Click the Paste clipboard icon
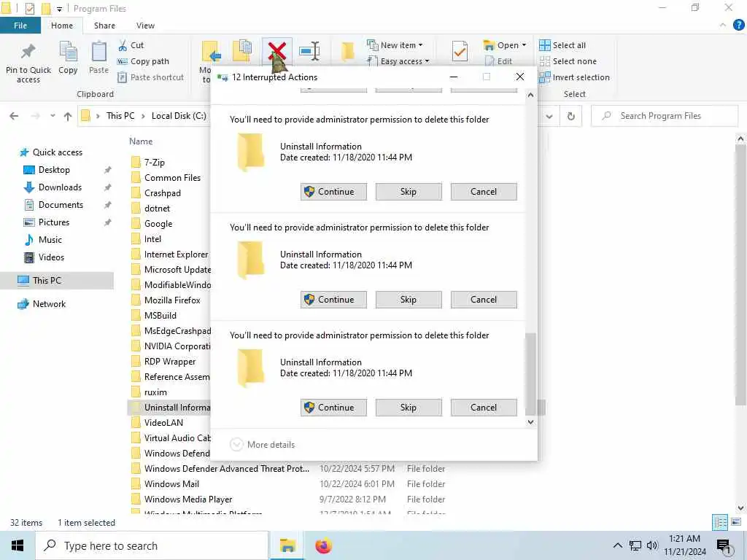 point(99,52)
